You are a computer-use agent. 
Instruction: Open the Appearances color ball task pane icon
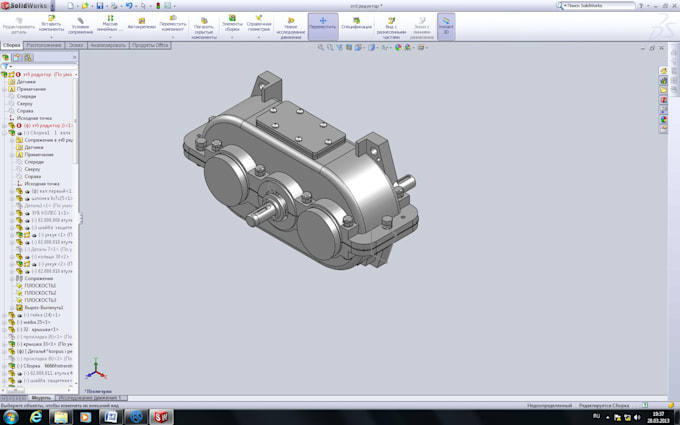(x=663, y=119)
